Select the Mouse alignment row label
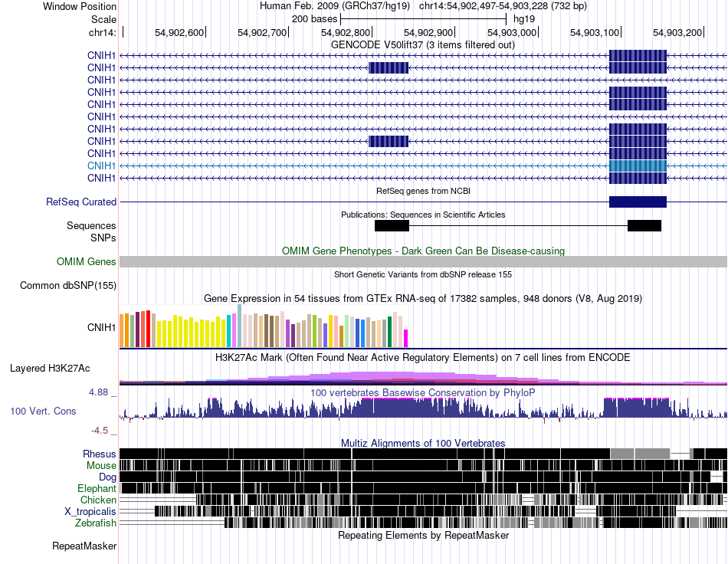728x564 pixels. click(x=101, y=466)
